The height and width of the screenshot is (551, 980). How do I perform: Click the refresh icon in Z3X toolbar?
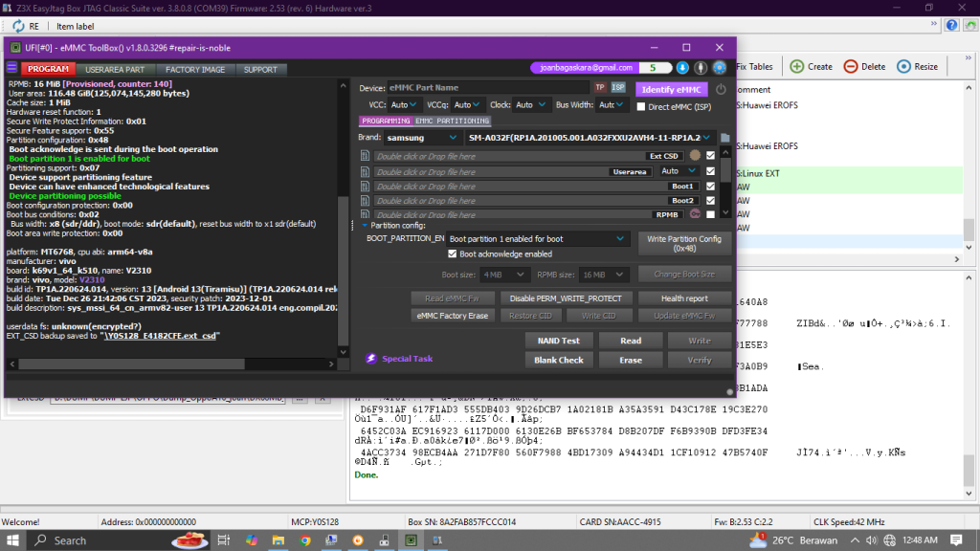(x=18, y=26)
